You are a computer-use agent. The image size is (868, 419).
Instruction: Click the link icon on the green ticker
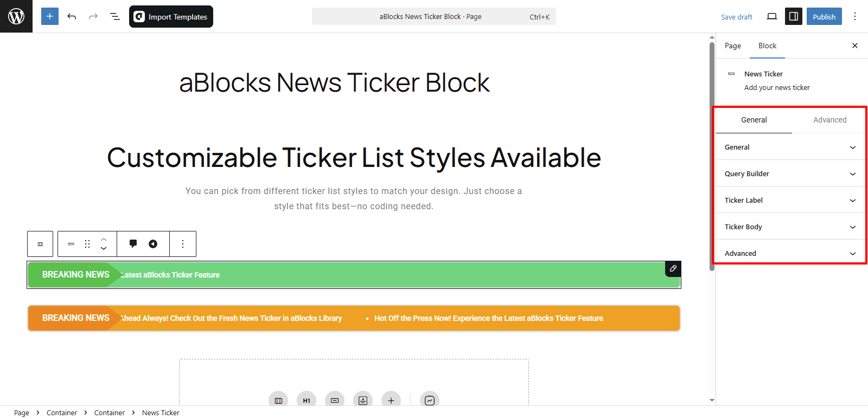coord(673,268)
